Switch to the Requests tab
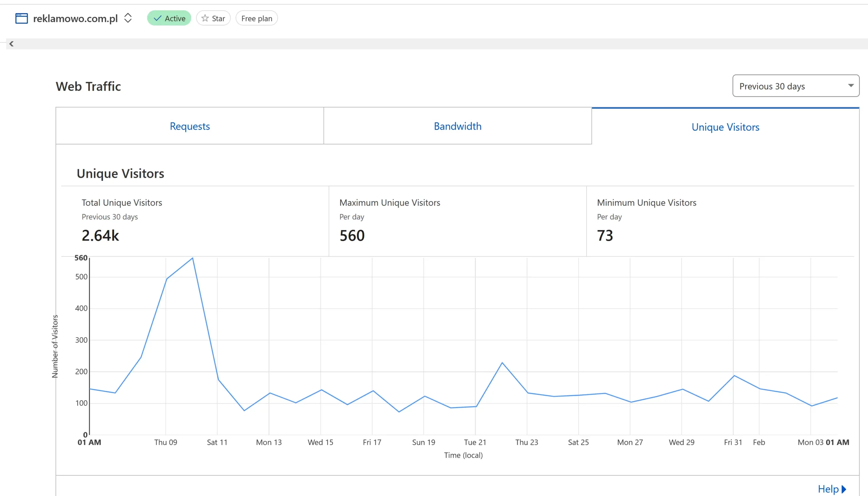Image resolution: width=868 pixels, height=496 pixels. tap(190, 126)
